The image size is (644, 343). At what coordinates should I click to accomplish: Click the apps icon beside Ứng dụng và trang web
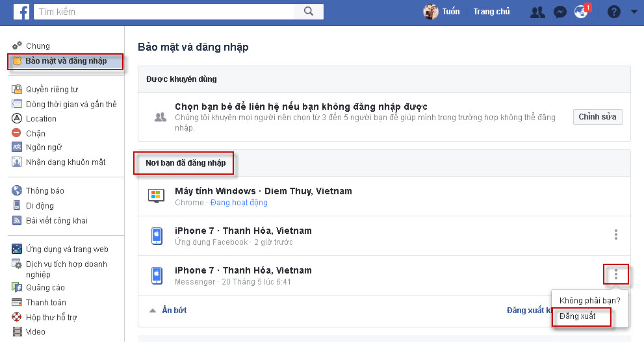click(17, 249)
